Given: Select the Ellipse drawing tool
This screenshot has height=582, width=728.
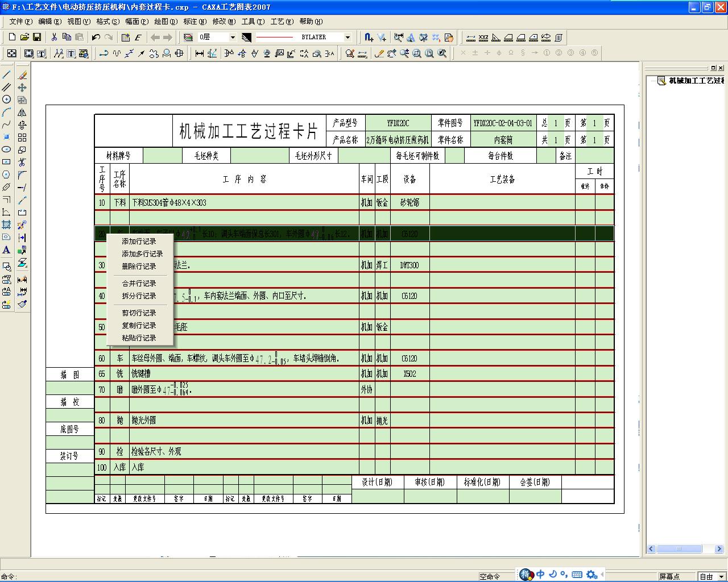Looking at the screenshot, I should [x=7, y=149].
